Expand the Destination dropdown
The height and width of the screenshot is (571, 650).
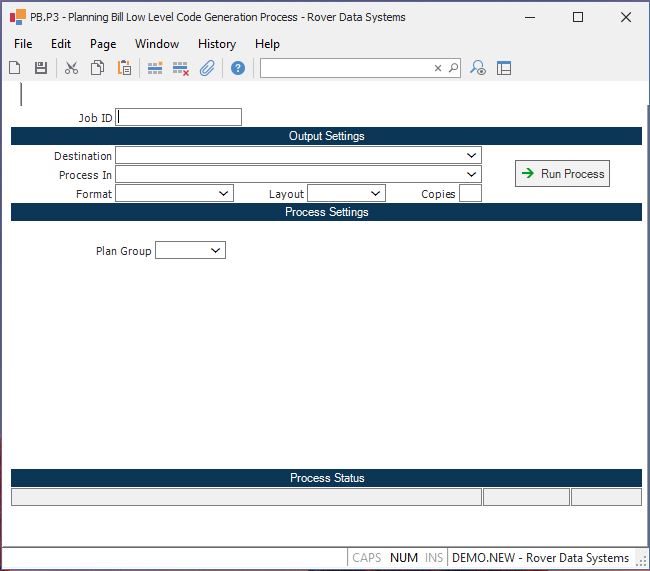(x=471, y=155)
